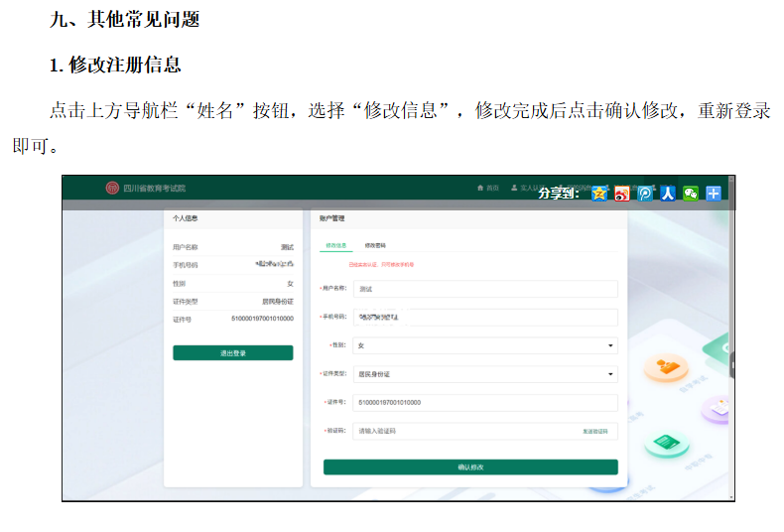
Task: Open more share options plus icon
Action: [714, 194]
